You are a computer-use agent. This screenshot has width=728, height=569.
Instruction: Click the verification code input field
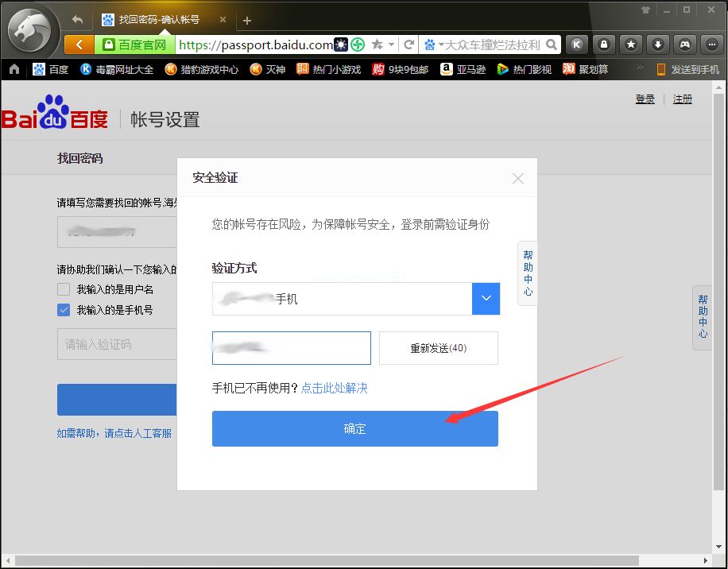(x=292, y=348)
